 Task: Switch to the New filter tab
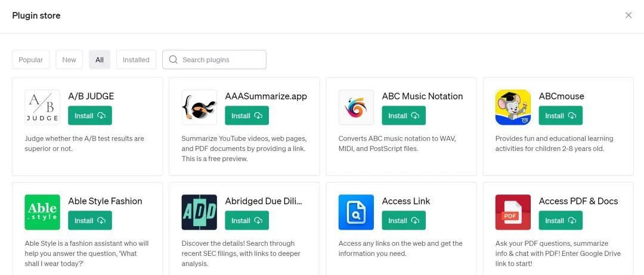[69, 60]
